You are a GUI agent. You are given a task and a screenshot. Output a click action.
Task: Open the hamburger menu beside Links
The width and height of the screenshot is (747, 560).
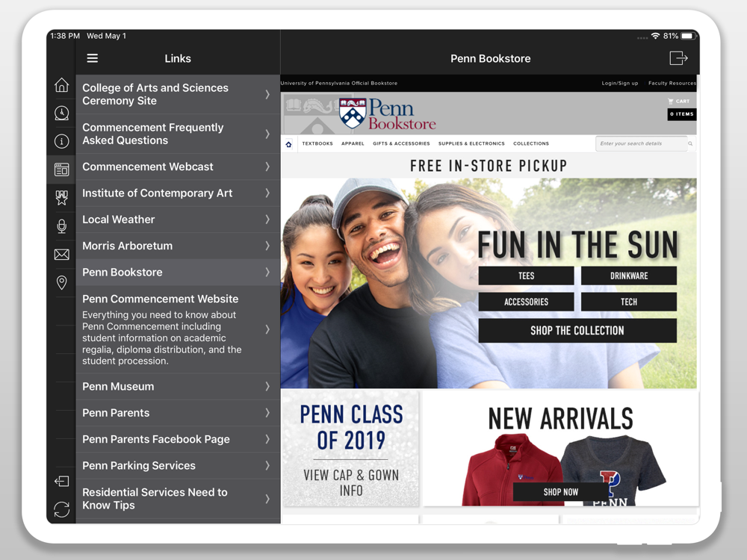point(93,58)
